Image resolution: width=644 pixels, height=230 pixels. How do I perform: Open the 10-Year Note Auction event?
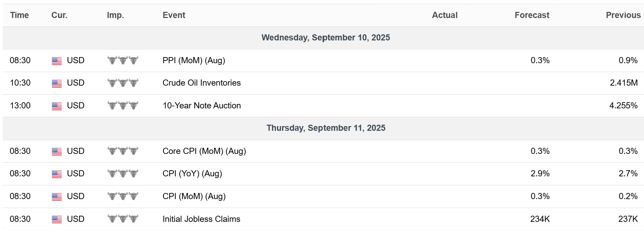pyautogui.click(x=202, y=106)
